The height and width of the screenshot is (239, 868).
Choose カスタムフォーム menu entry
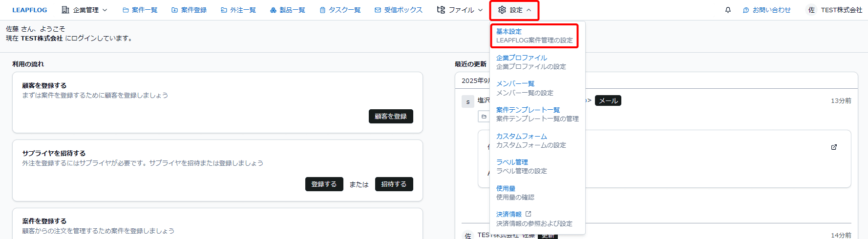pyautogui.click(x=521, y=136)
